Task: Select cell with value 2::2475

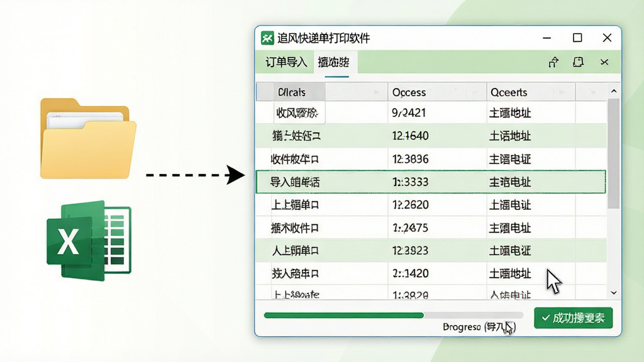Action: pos(438,228)
